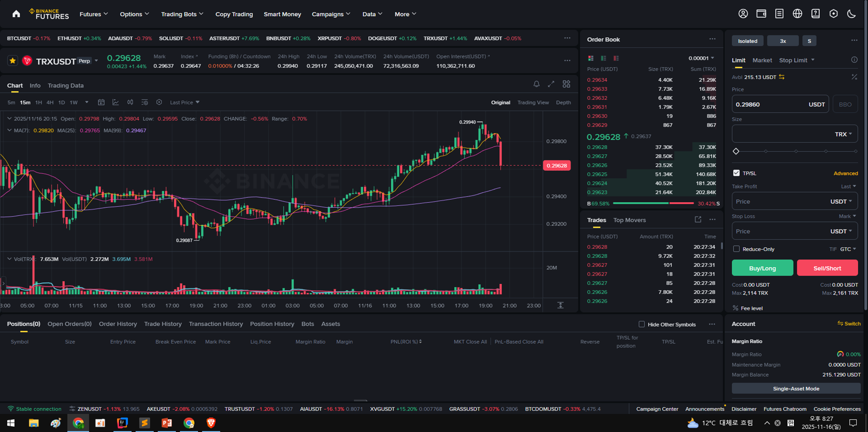This screenshot has width=868, height=432.
Task: Open the TIF GTC dropdown
Action: pyautogui.click(x=848, y=249)
